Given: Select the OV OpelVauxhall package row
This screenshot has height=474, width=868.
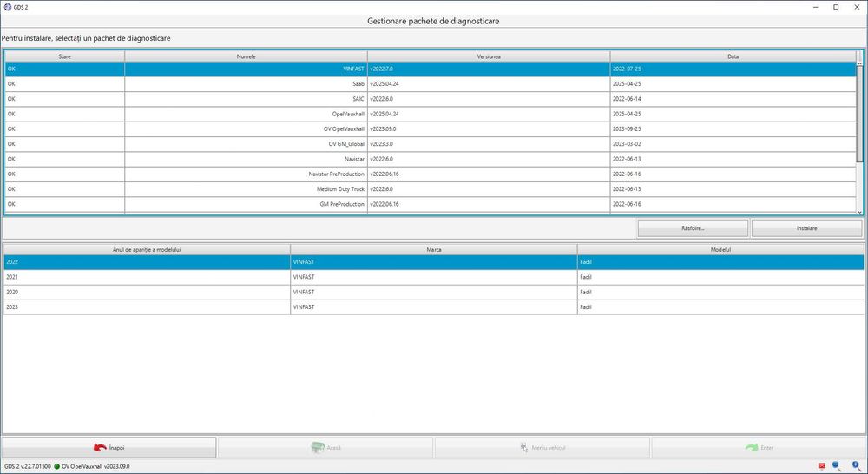Looking at the screenshot, I should pos(431,129).
